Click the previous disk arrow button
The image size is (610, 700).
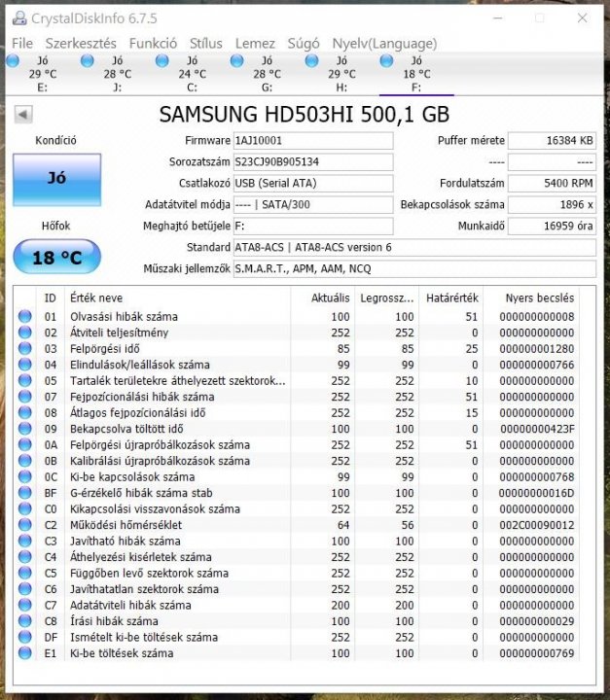[x=23, y=115]
